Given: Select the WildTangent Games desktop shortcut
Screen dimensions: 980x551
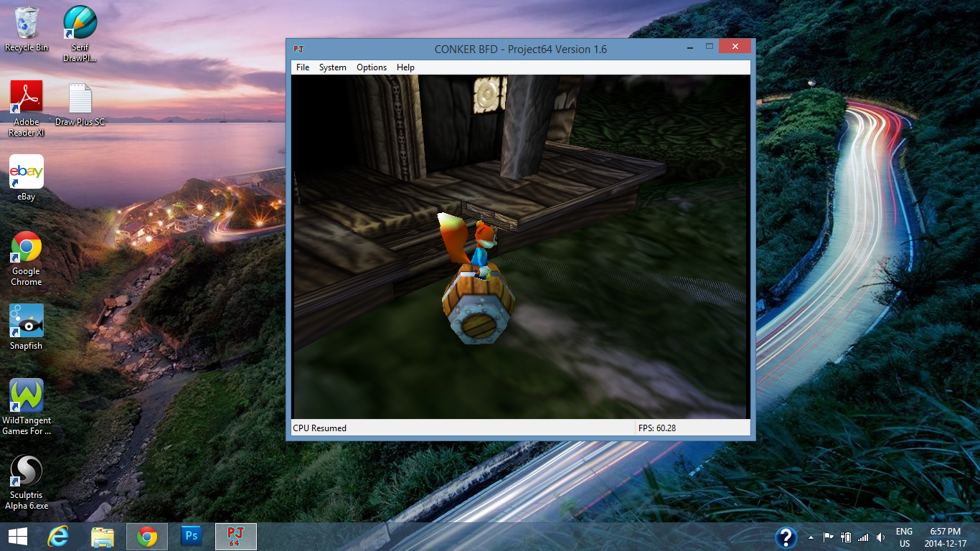Looking at the screenshot, I should click(x=27, y=403).
